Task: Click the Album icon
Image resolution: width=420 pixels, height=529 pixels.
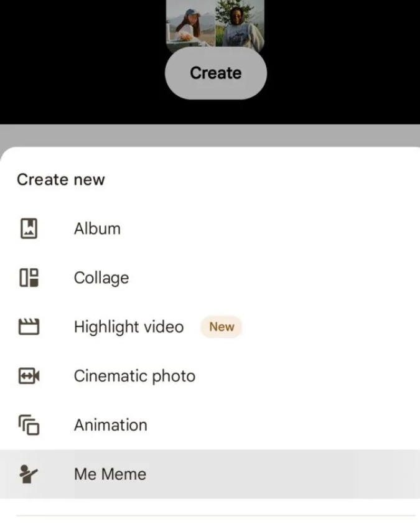Action: point(29,228)
